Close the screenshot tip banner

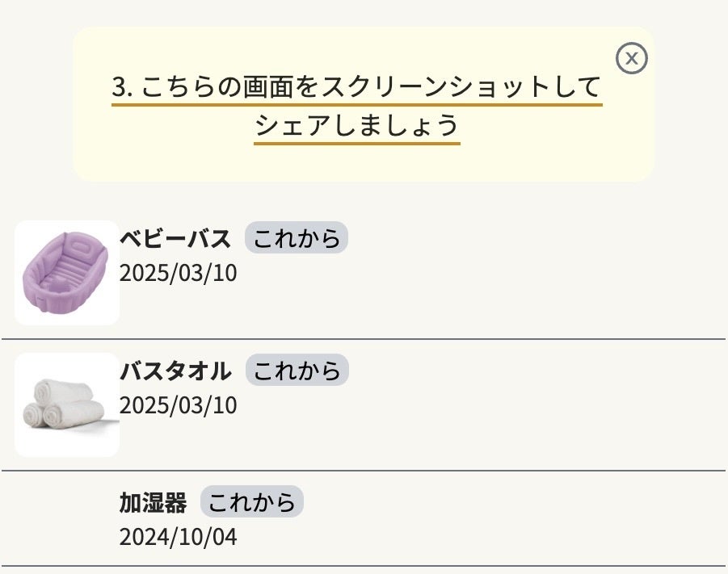[x=632, y=58]
